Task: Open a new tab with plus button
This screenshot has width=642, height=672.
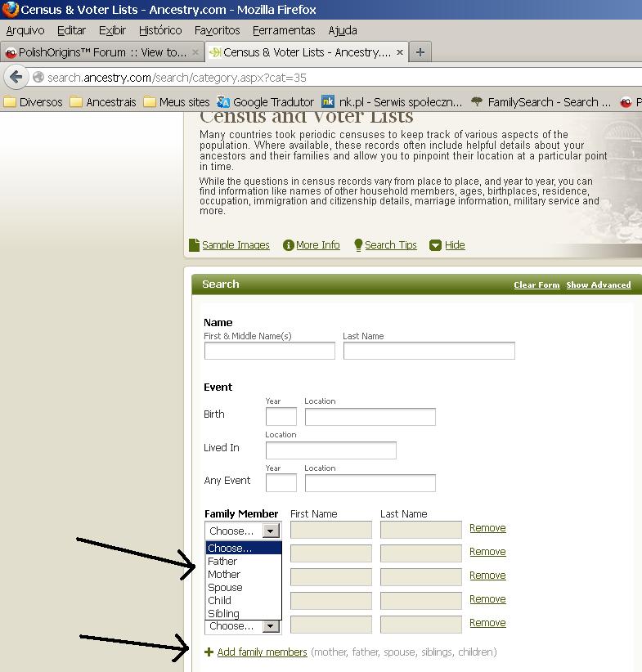Action: point(420,52)
